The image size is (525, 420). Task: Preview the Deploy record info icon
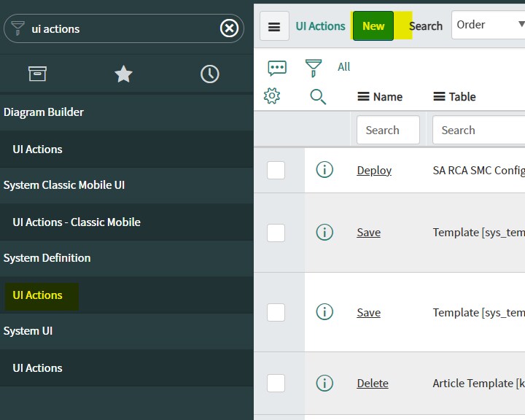tap(324, 169)
